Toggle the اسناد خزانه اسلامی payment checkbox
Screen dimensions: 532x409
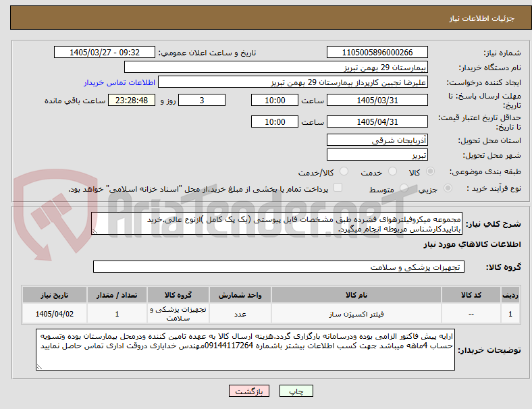click(x=338, y=188)
